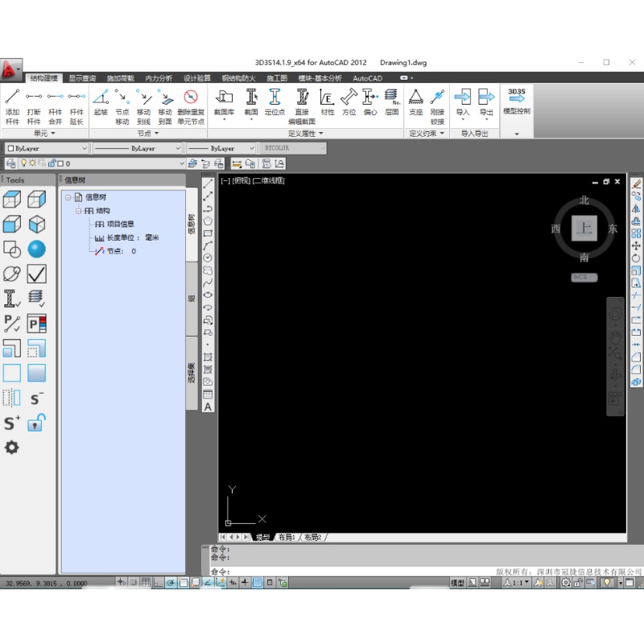Toggle the 模型 model space status button
644x644 pixels.
457,583
